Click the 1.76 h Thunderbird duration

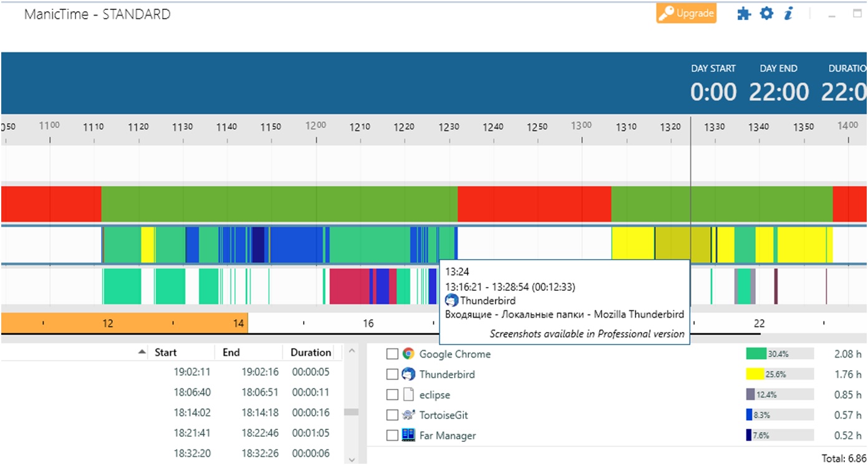[x=847, y=374]
